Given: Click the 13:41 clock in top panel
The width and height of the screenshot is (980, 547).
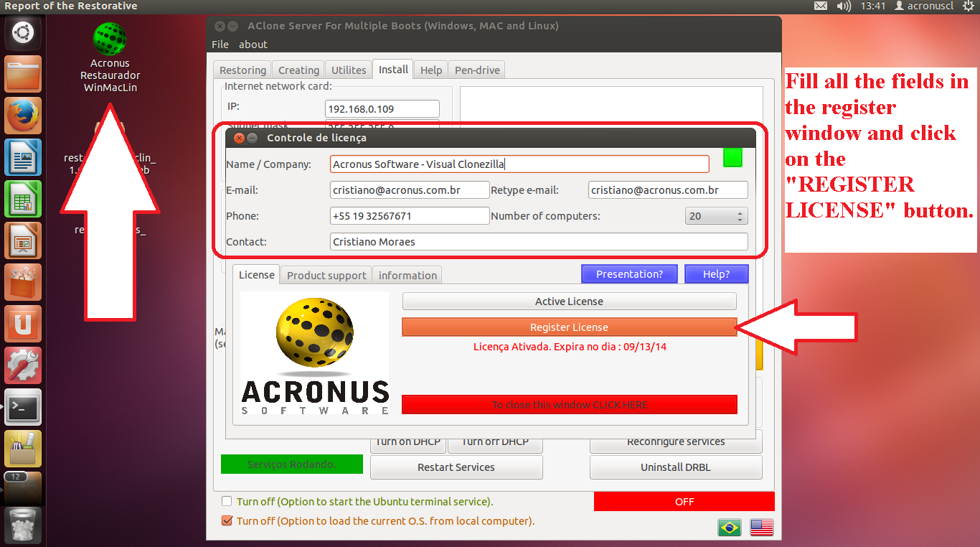Looking at the screenshot, I should 872,6.
